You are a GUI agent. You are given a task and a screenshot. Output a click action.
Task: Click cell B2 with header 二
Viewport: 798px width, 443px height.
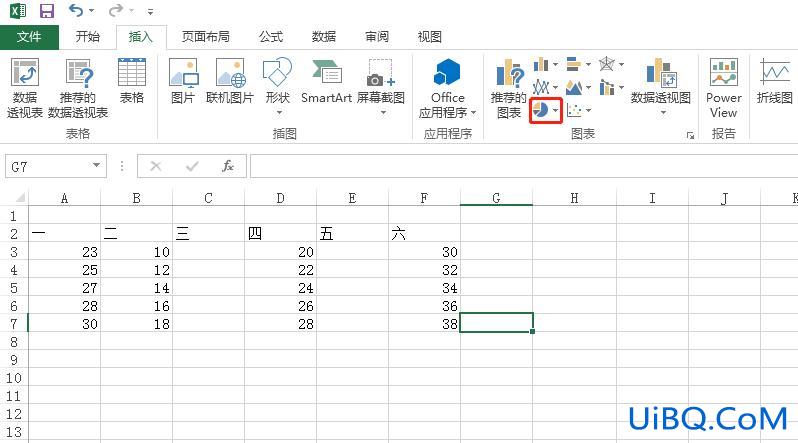click(x=136, y=234)
